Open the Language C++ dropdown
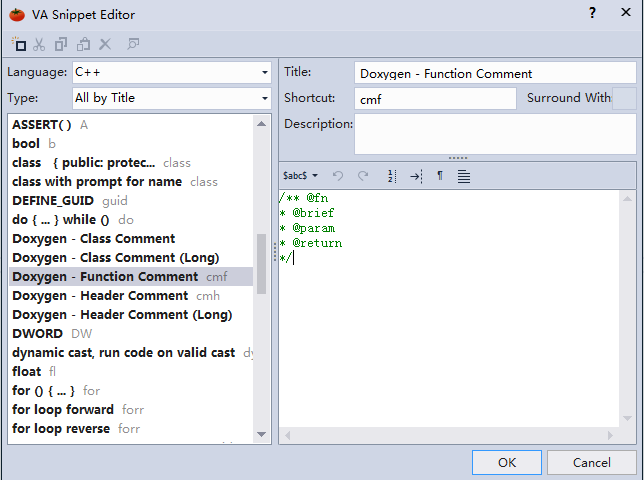The width and height of the screenshot is (644, 480). click(172, 73)
